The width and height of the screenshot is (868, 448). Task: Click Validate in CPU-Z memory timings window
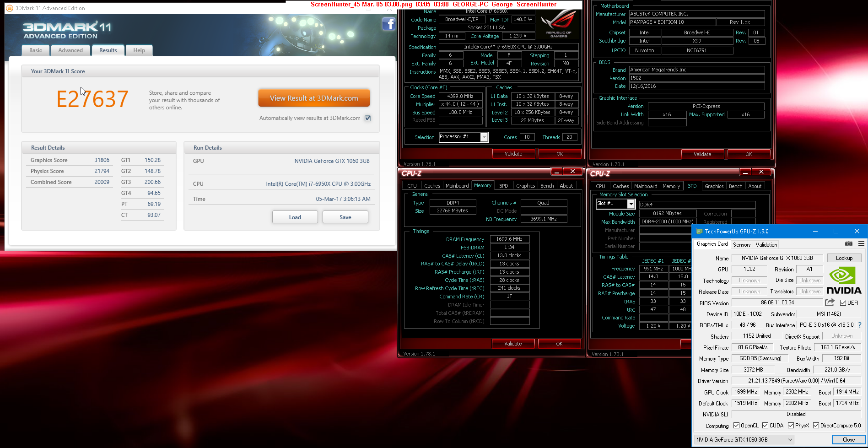tap(513, 344)
